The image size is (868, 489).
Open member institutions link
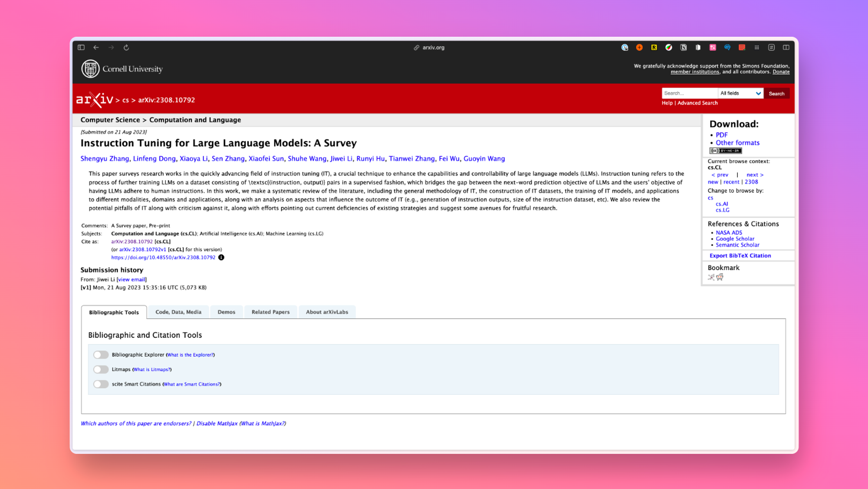pyautogui.click(x=695, y=72)
